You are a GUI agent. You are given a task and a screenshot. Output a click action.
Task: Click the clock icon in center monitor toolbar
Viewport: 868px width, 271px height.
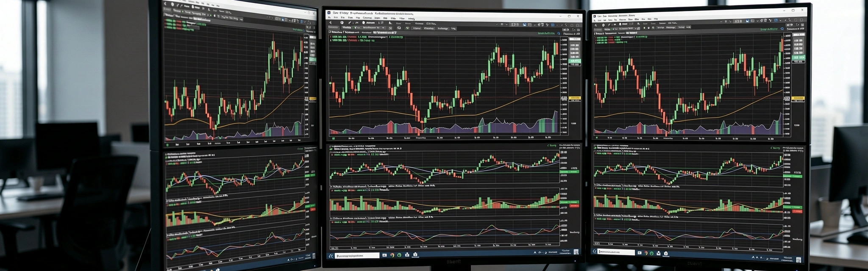[342, 22]
